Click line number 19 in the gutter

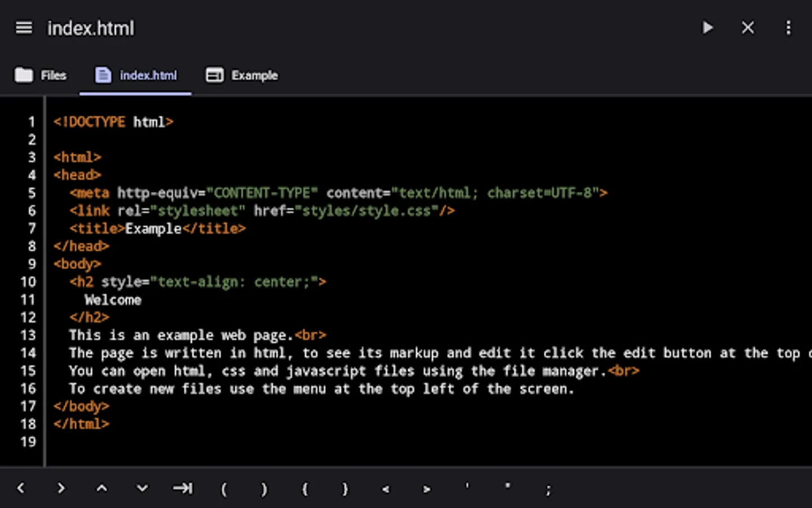tap(28, 442)
